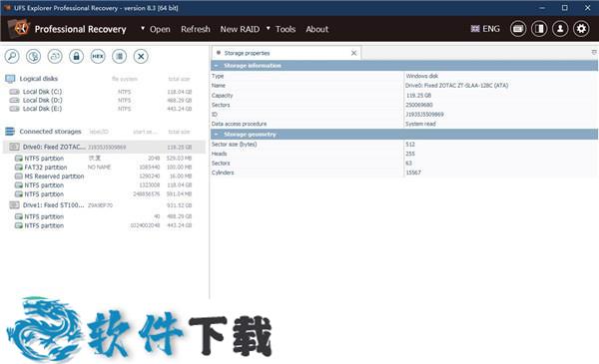Click the Name value 'Drive0: Fixed ZOTAC ZT-SLAA-128C'

tap(457, 86)
